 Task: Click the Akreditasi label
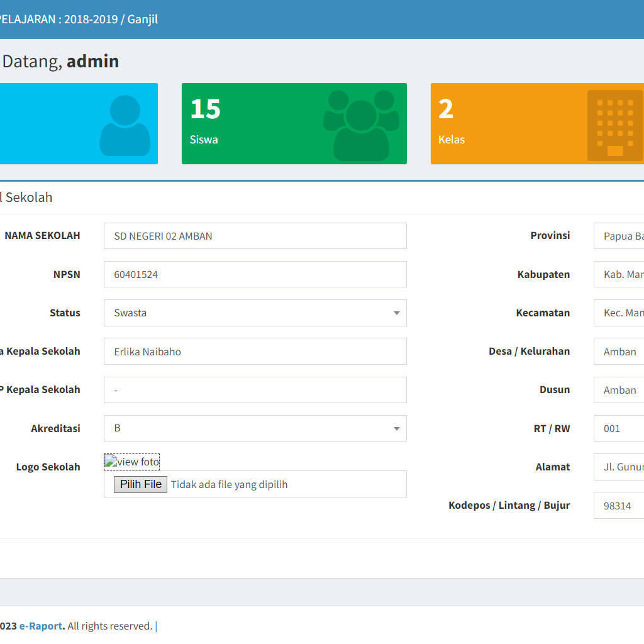(55, 428)
